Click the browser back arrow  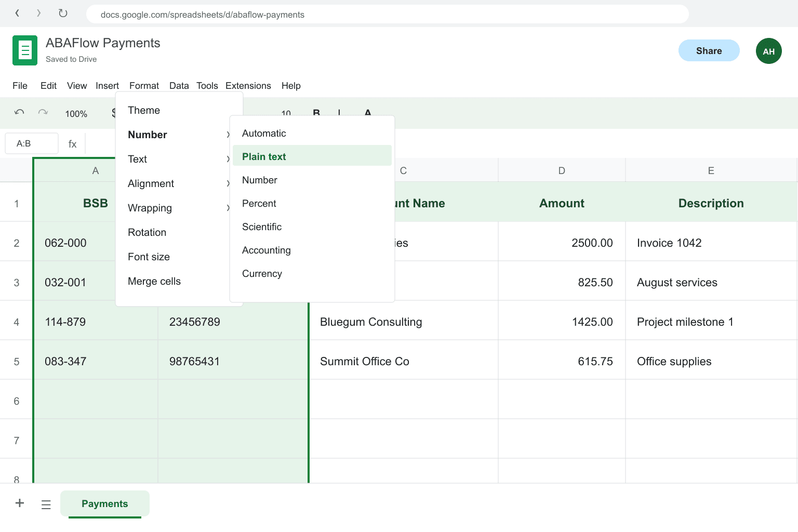pyautogui.click(x=17, y=14)
